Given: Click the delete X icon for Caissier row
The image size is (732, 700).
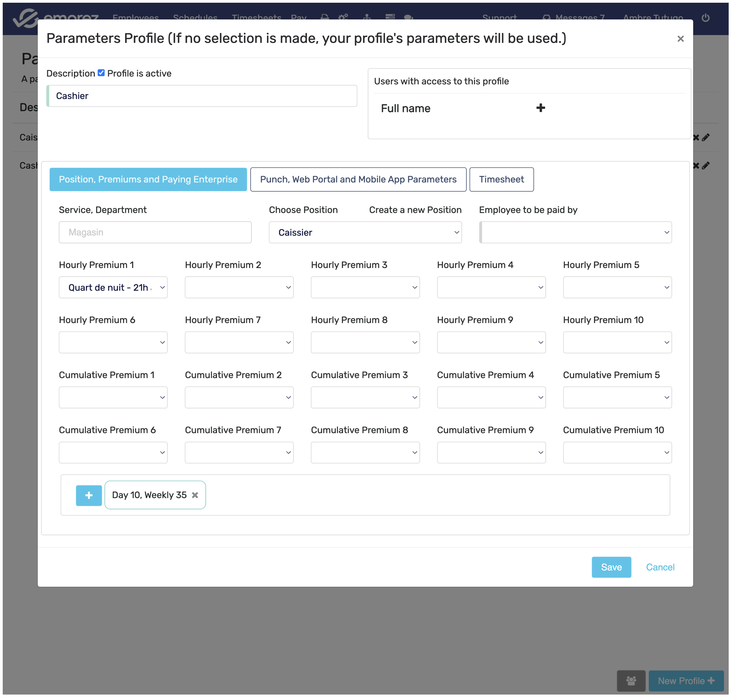Looking at the screenshot, I should coord(696,137).
